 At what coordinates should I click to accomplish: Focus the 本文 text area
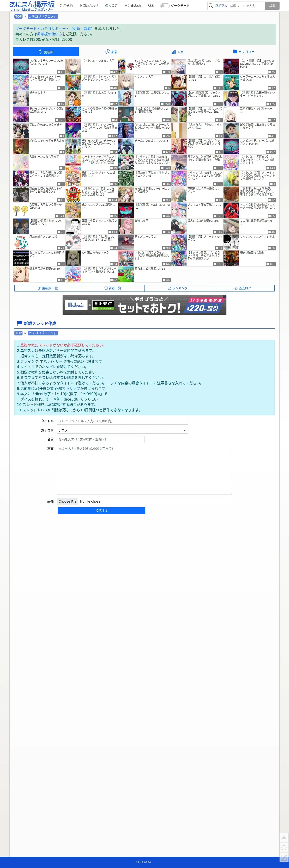pos(144,470)
